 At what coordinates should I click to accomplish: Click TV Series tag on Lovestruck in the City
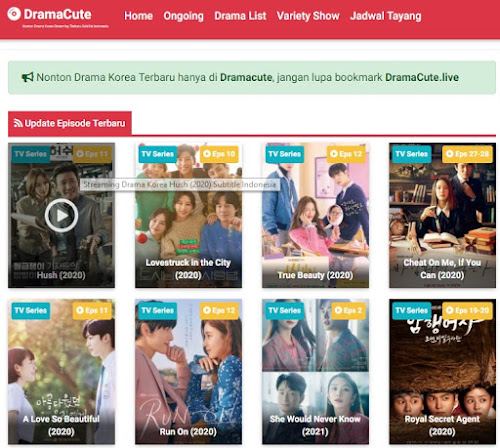pyautogui.click(x=157, y=154)
